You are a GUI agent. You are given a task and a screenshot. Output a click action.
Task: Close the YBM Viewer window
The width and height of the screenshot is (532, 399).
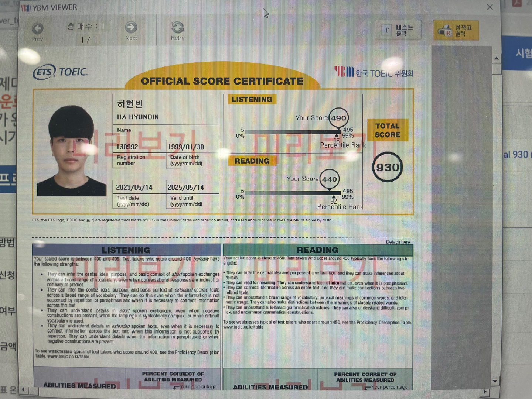tap(490, 7)
